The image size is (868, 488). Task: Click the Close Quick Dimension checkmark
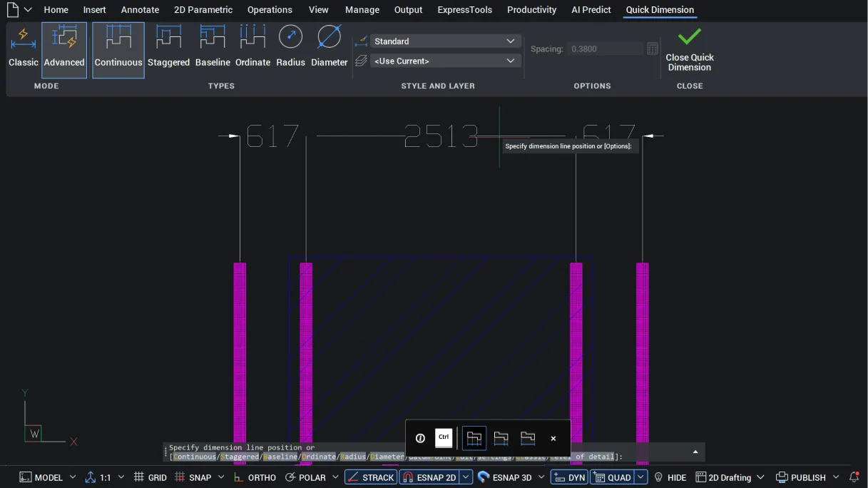[x=690, y=49]
